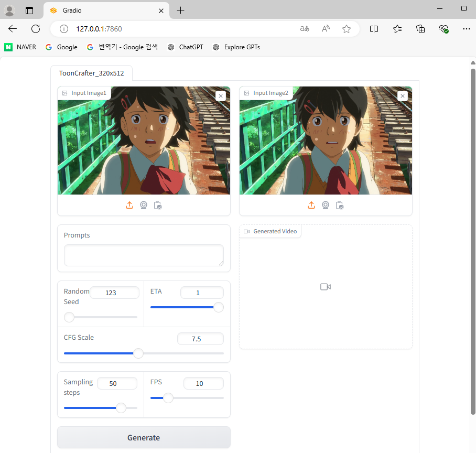Click the Generate button
Image resolution: width=476 pixels, height=453 pixels.
pyautogui.click(x=144, y=437)
